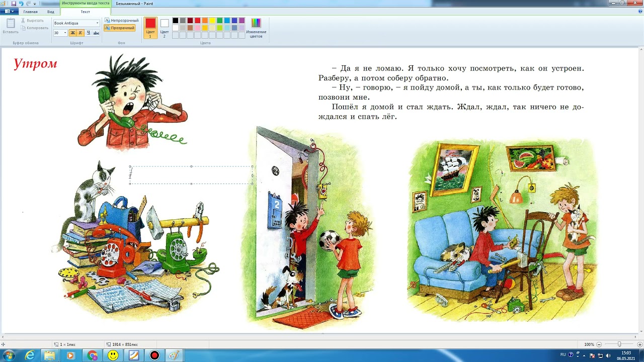Select the Текст ribbon tab
This screenshot has height=362, width=644.
(x=86, y=12)
